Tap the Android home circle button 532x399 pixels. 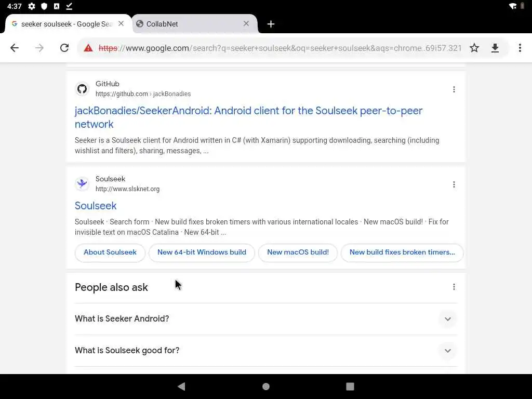click(266, 387)
